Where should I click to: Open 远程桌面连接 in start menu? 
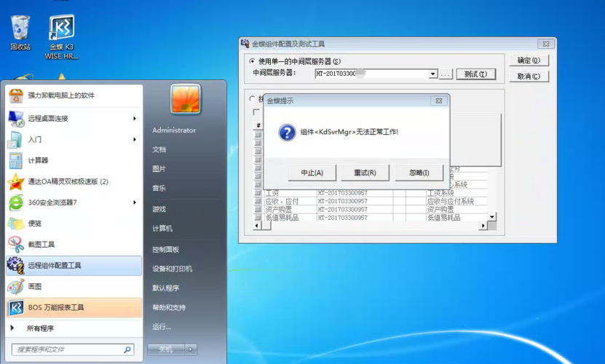tap(74, 119)
